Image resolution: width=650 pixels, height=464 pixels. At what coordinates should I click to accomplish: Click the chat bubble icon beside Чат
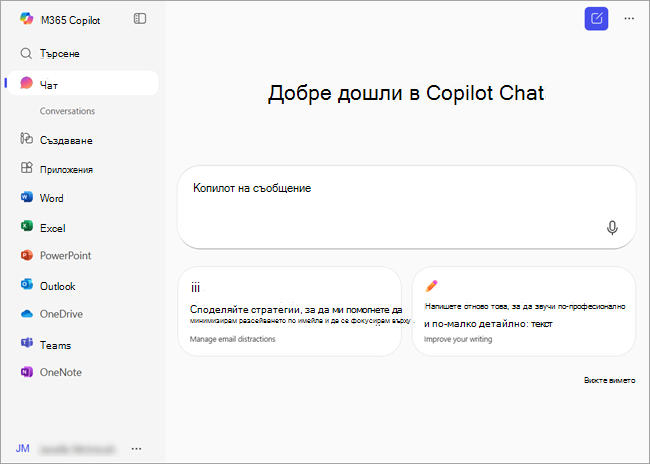click(x=27, y=83)
